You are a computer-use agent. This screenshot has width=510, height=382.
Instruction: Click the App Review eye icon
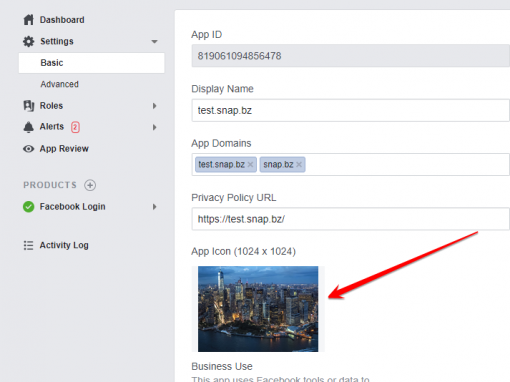[29, 149]
